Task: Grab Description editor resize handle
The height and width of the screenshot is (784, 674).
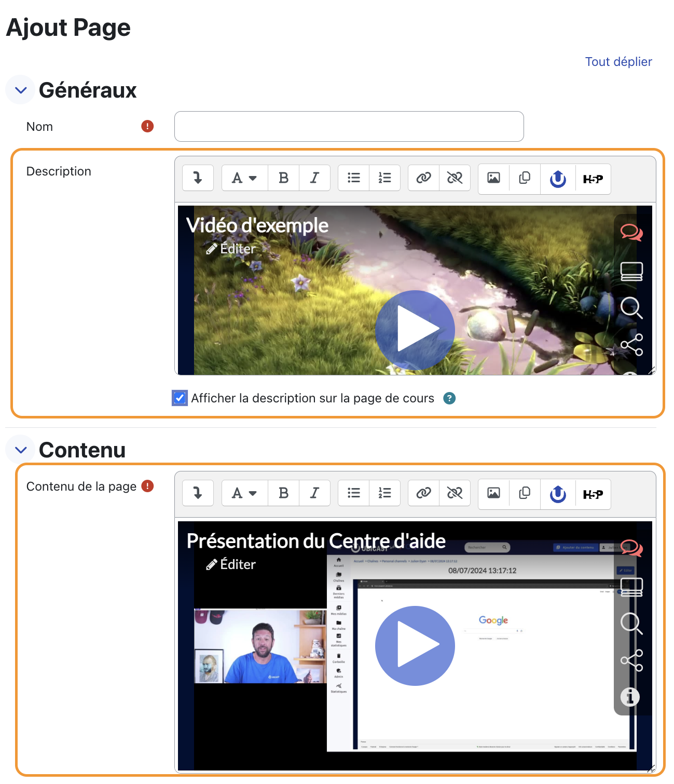Action: click(652, 370)
